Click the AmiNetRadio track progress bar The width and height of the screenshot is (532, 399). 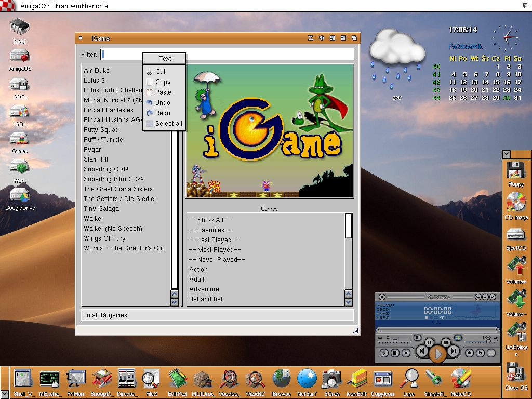click(x=437, y=330)
